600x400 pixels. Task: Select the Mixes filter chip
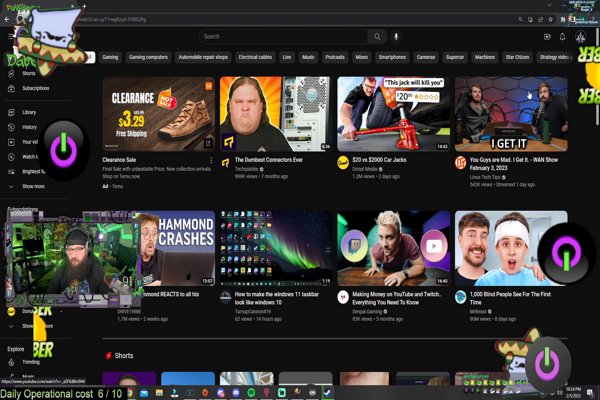[x=362, y=57]
